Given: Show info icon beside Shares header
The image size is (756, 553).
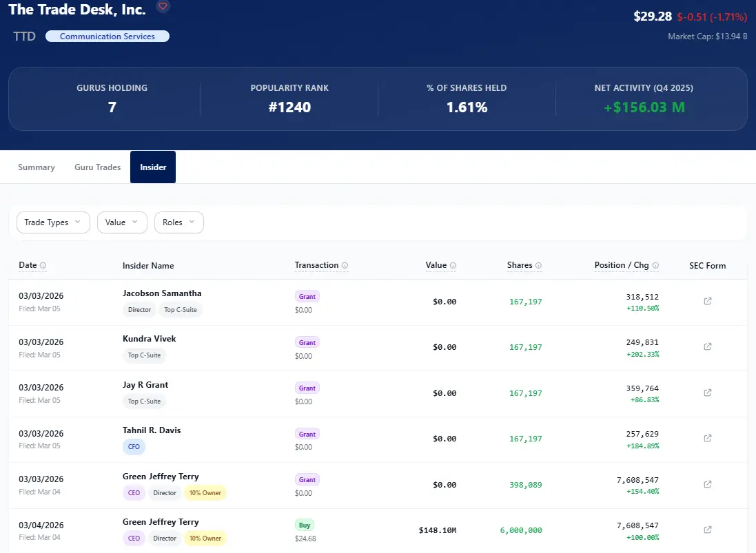Looking at the screenshot, I should (538, 265).
